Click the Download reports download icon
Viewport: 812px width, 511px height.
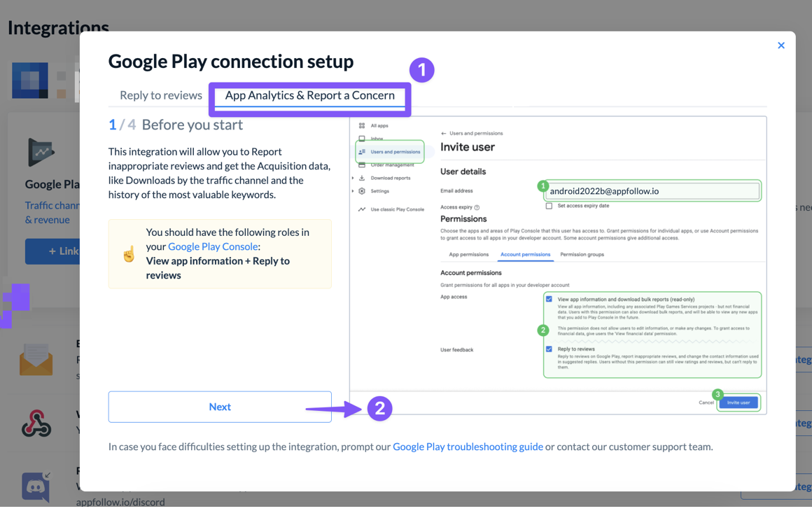[x=361, y=178]
